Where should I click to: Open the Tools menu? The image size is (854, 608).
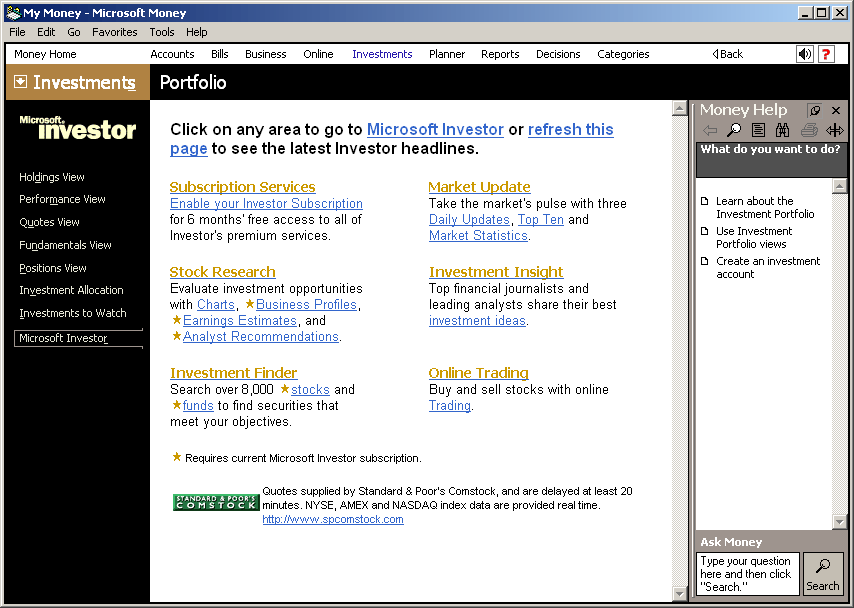tap(162, 32)
